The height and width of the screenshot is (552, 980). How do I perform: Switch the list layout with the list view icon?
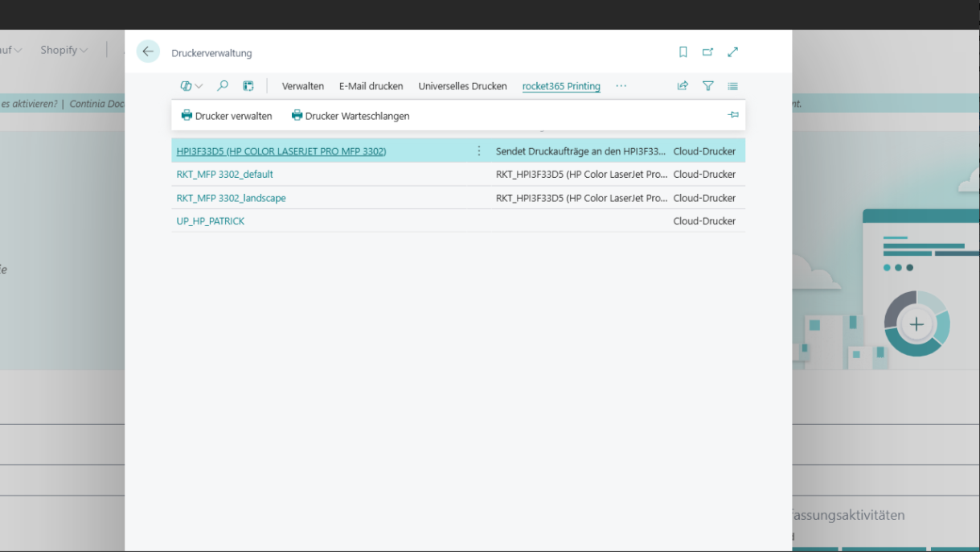point(732,86)
